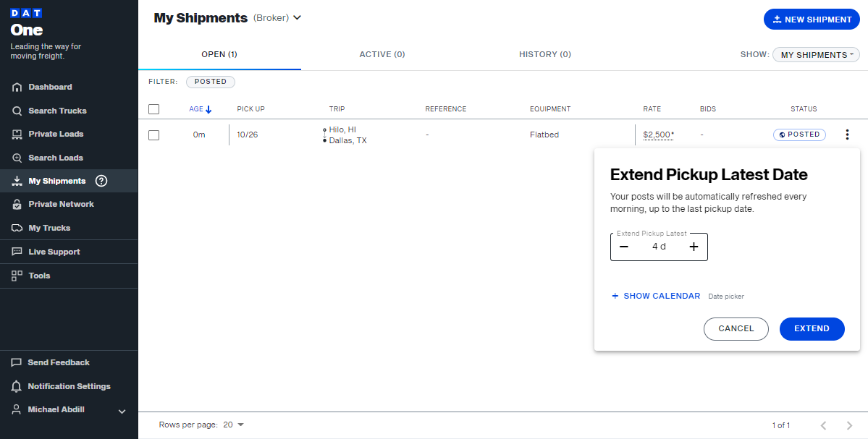Image resolution: width=868 pixels, height=439 pixels.
Task: Toggle the POSTED filter chip
Action: point(210,82)
